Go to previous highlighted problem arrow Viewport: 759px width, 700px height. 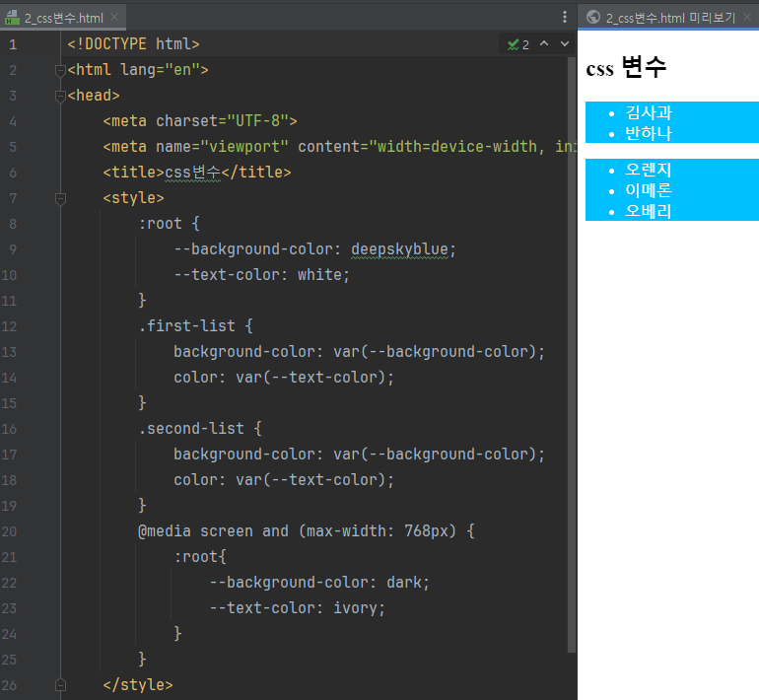coord(544,43)
